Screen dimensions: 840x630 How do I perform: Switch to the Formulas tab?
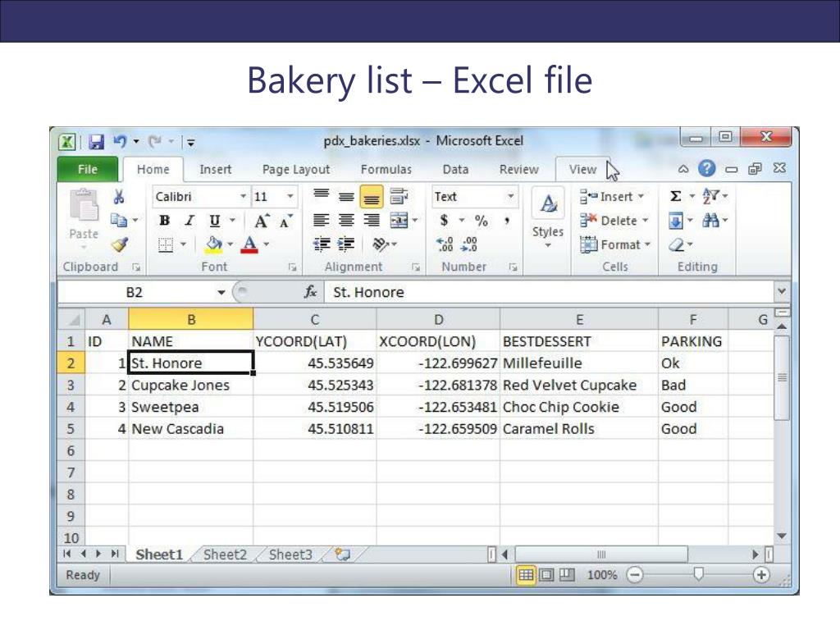[x=386, y=169]
